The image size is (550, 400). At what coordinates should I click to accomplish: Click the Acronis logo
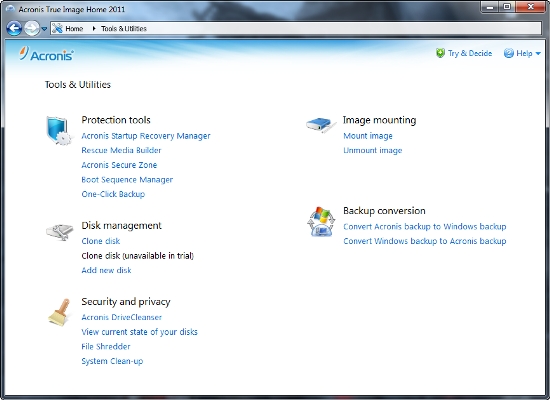tap(46, 54)
